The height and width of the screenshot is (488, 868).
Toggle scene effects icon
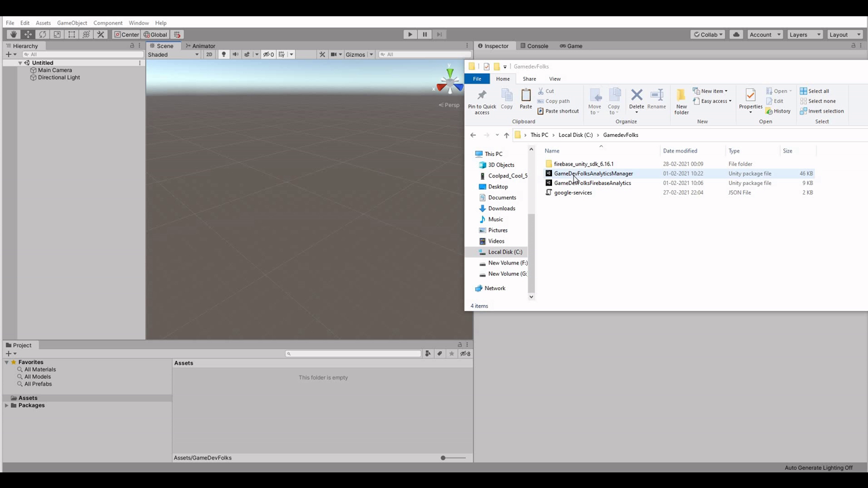click(247, 54)
